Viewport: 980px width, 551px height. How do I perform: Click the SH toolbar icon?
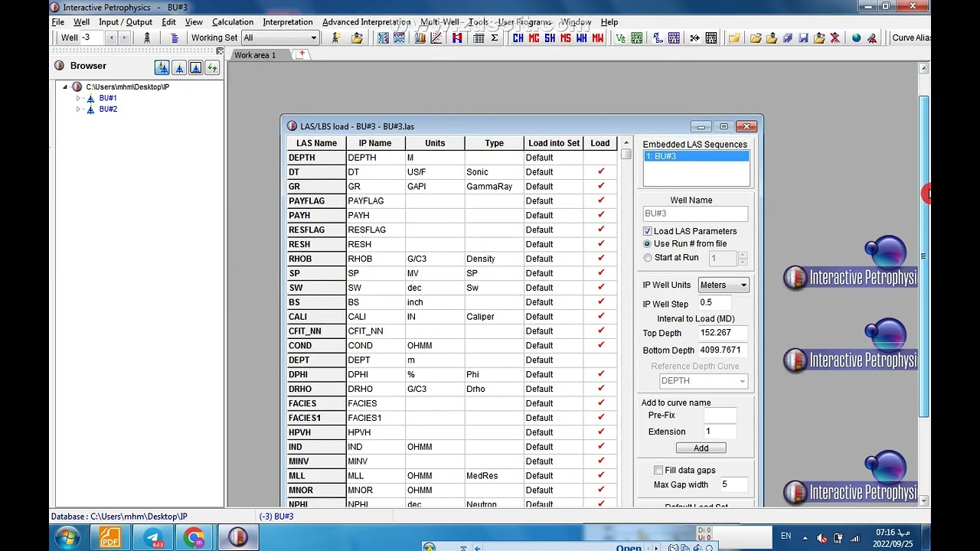click(x=550, y=37)
